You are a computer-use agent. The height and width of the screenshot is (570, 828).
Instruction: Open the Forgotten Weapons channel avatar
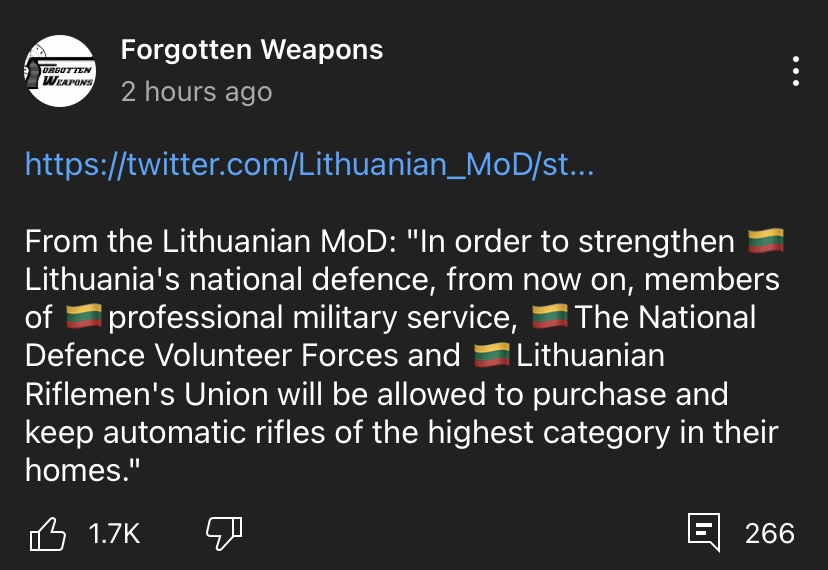(x=60, y=71)
